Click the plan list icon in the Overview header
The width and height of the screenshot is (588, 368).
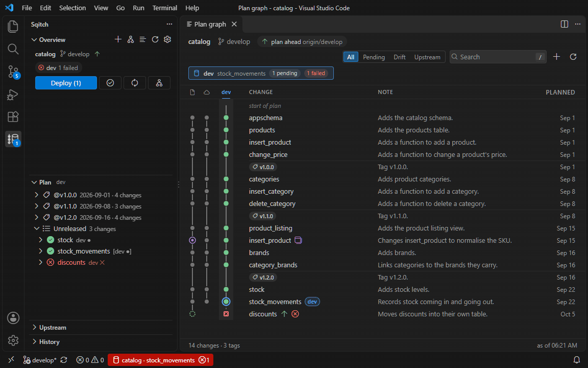(142, 39)
